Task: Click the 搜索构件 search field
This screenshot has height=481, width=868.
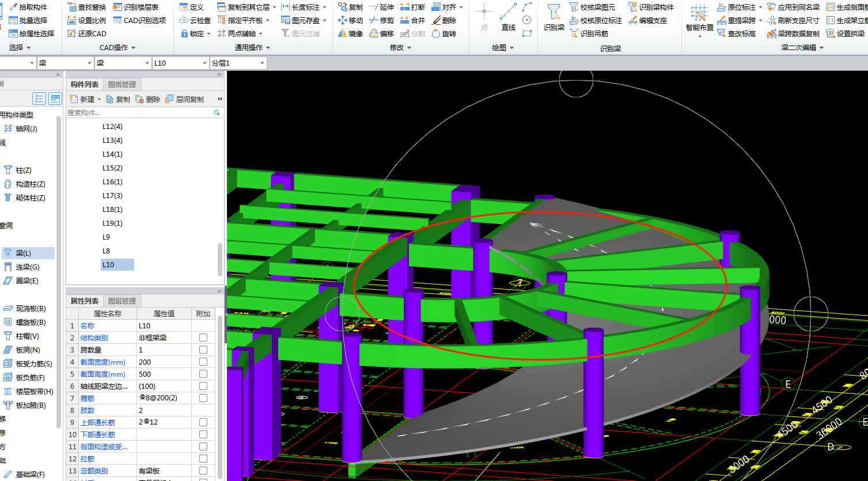Action: pyautogui.click(x=141, y=113)
